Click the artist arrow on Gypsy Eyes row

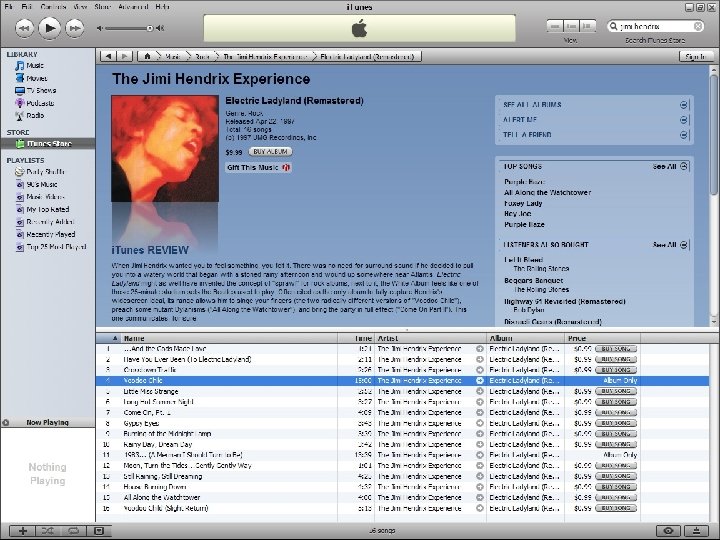(480, 423)
